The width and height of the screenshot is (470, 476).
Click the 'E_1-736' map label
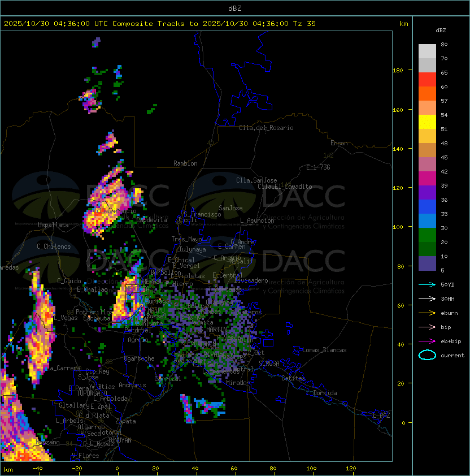pyautogui.click(x=318, y=167)
